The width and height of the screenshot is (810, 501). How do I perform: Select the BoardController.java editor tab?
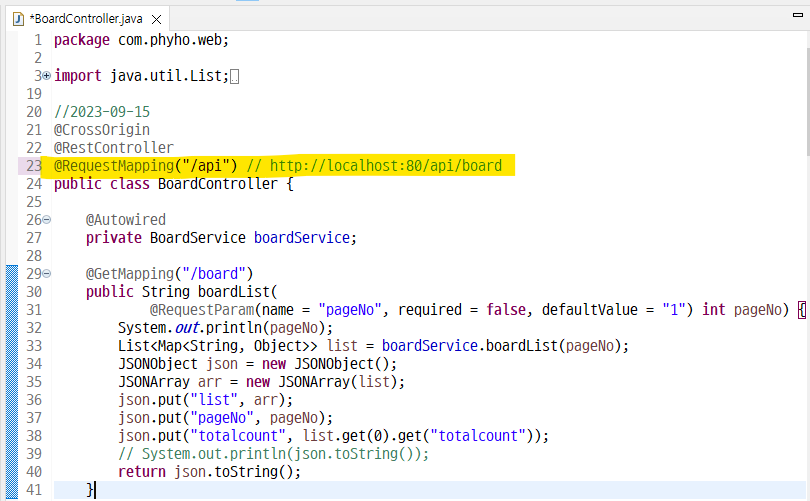(x=86, y=19)
